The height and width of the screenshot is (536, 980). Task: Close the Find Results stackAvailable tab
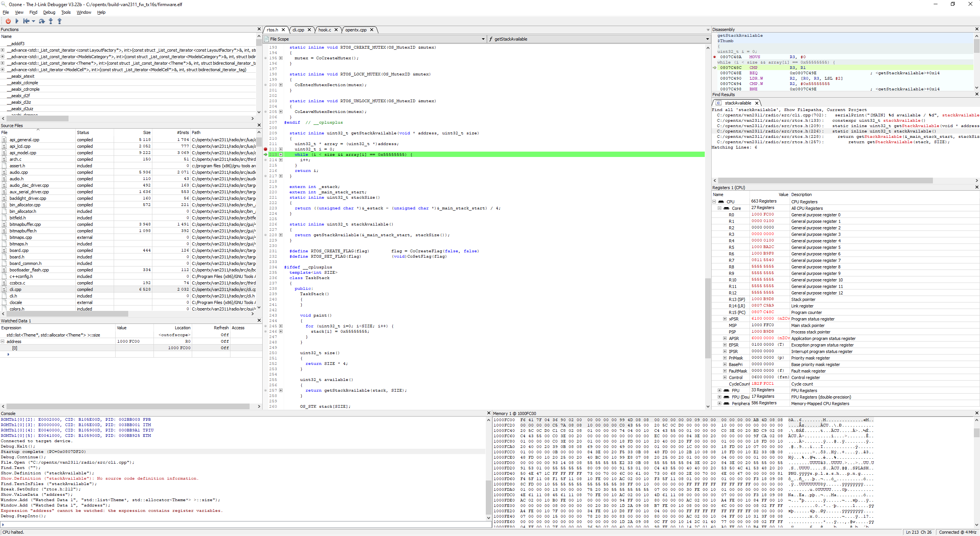tap(756, 103)
